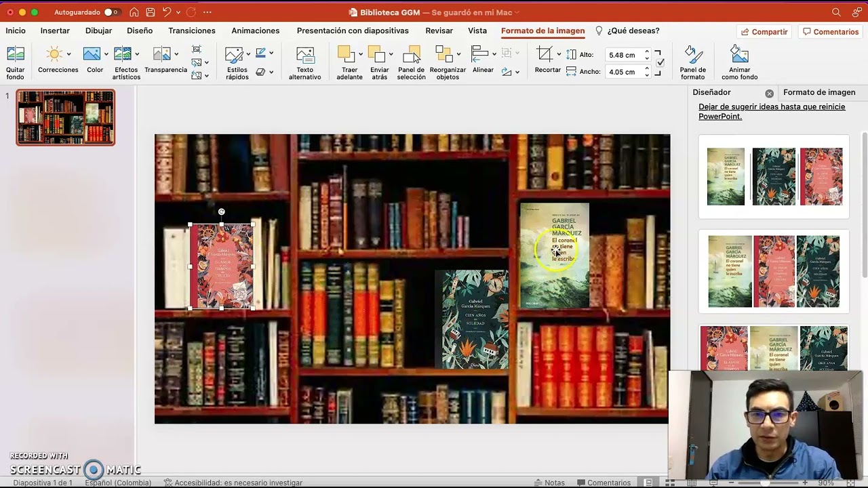Click Texto alternativo icon
The image size is (868, 488).
point(305,55)
